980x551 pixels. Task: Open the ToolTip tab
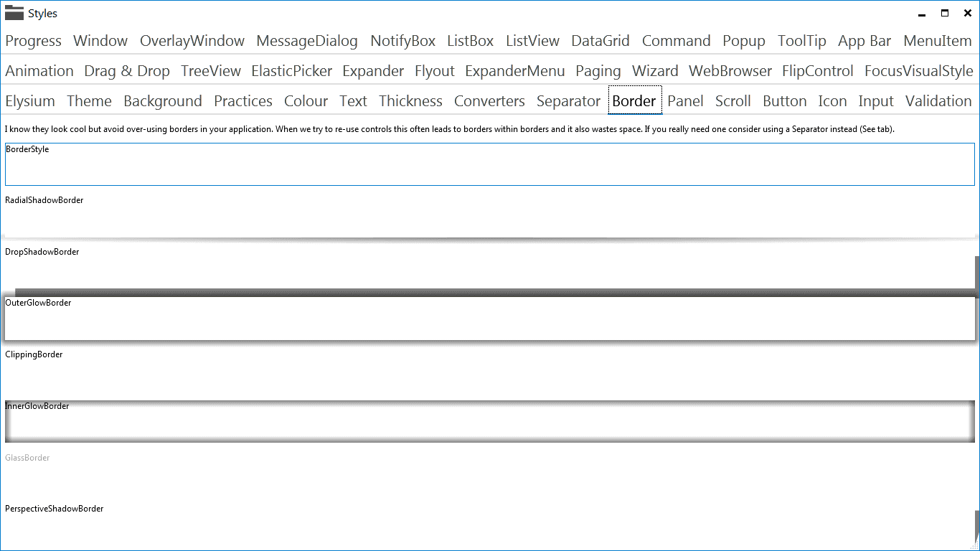[801, 41]
